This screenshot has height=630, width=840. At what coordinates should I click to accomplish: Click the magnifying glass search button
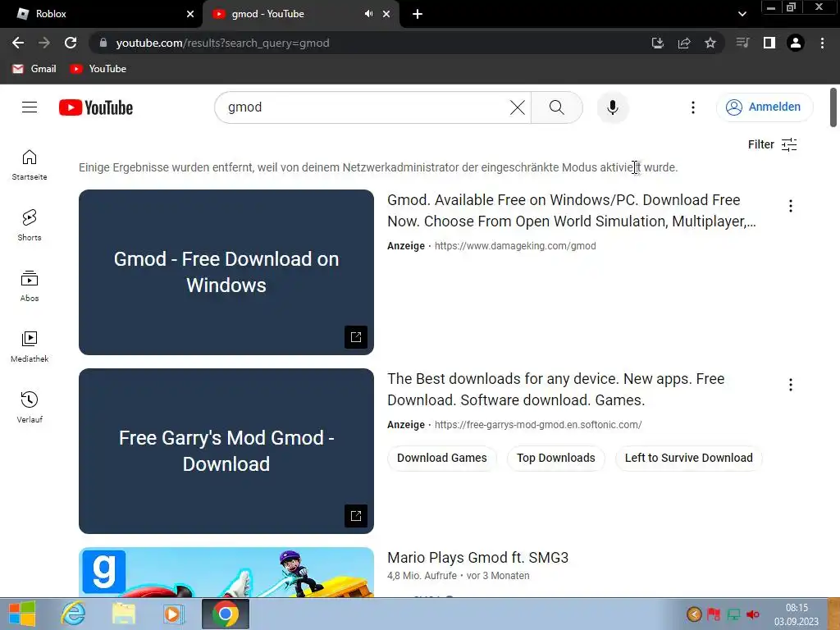(557, 107)
